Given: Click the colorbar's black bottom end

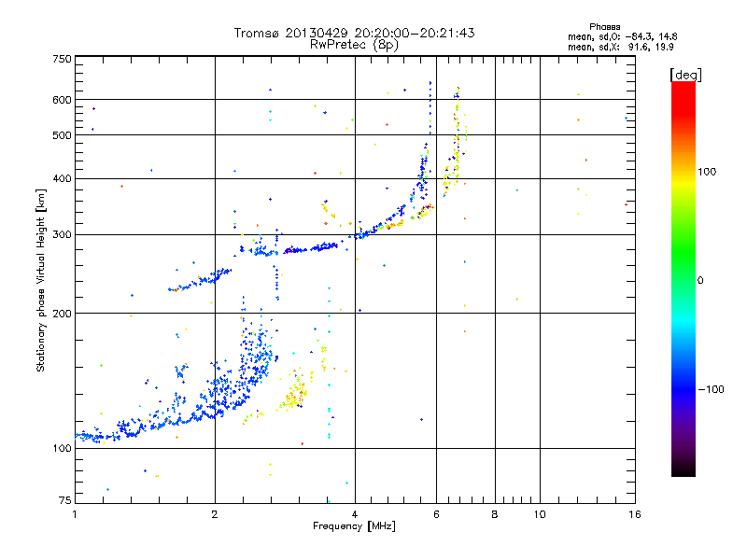Looking at the screenshot, I should point(684,469).
